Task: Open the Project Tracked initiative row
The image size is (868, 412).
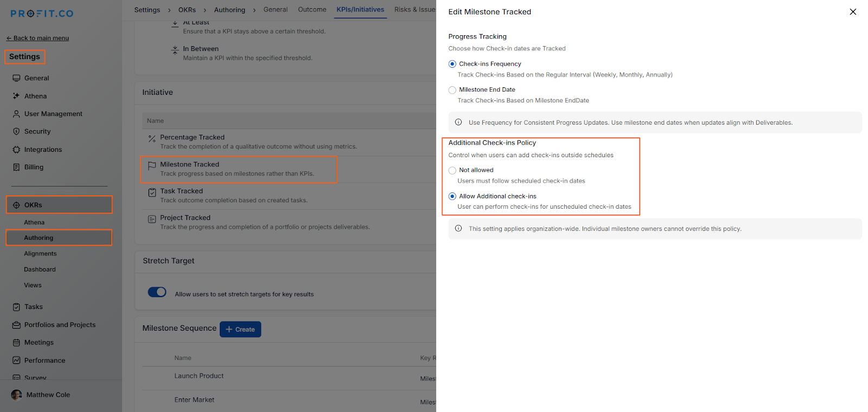Action: pos(290,222)
